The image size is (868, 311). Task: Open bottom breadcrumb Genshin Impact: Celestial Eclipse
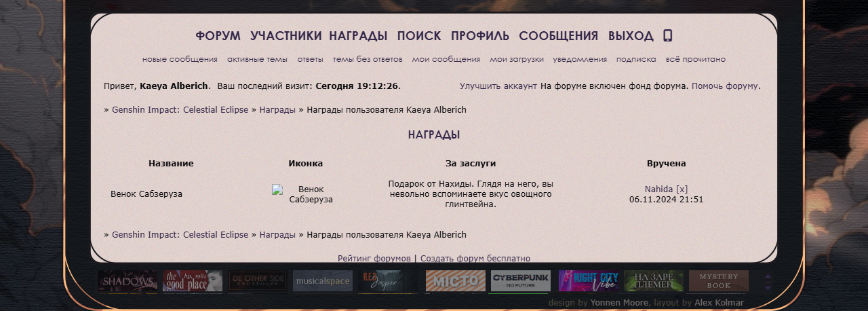click(x=180, y=235)
